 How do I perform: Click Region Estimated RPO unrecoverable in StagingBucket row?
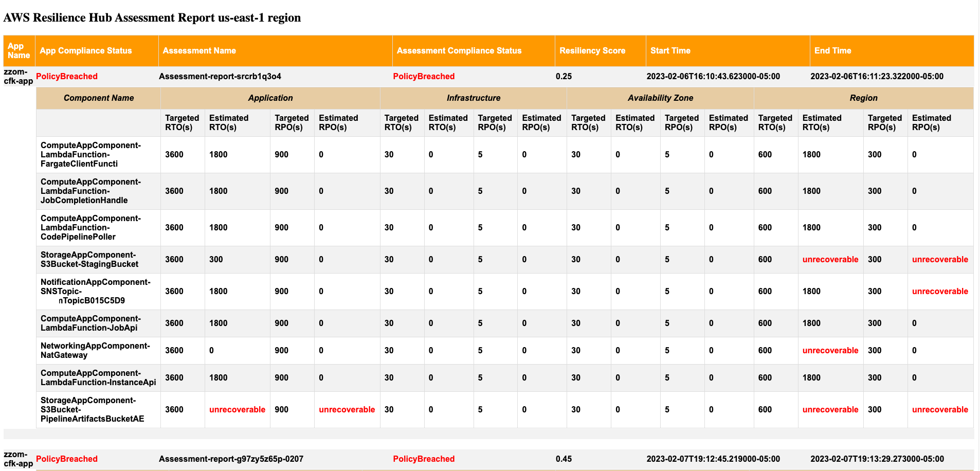(x=940, y=260)
